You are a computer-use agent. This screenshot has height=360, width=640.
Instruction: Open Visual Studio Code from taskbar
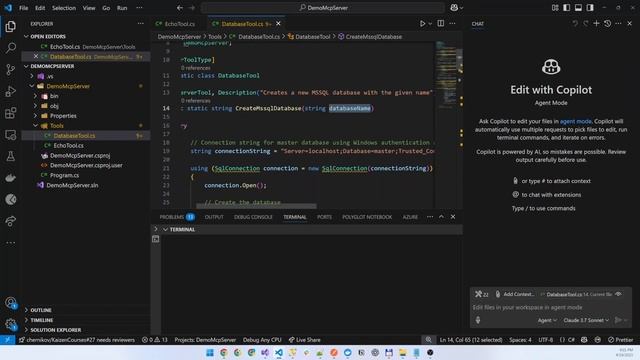click(x=279, y=353)
